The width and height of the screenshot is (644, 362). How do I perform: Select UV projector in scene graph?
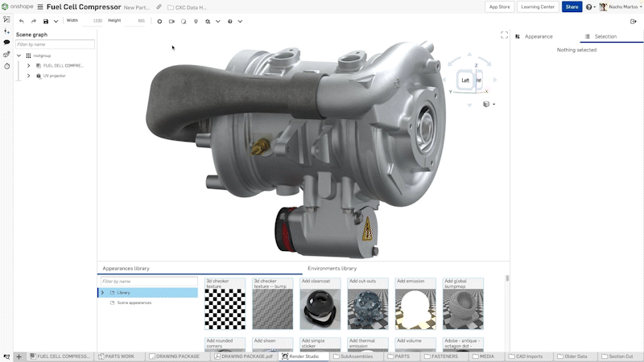54,76
